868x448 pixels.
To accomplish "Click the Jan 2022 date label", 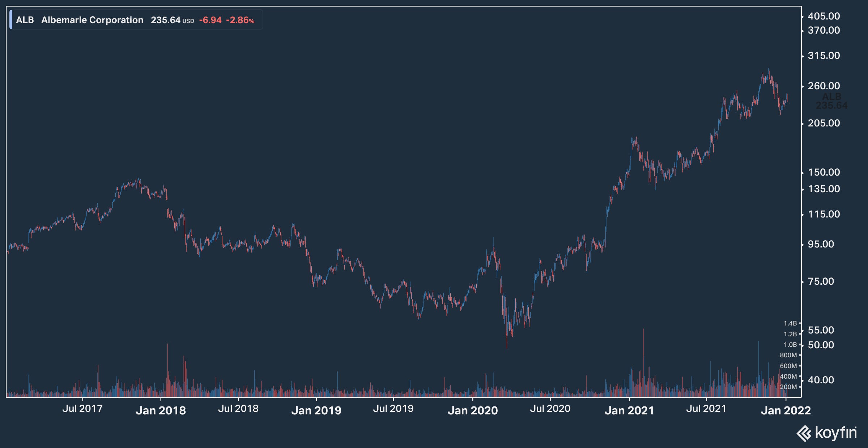I will [786, 410].
